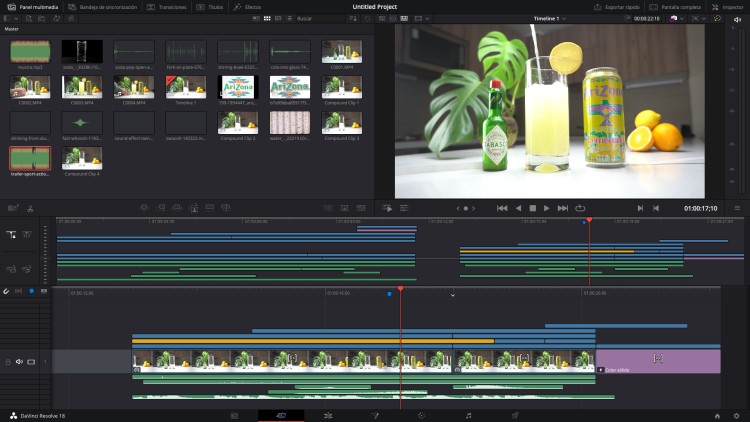Open the Títulos tab

point(210,7)
